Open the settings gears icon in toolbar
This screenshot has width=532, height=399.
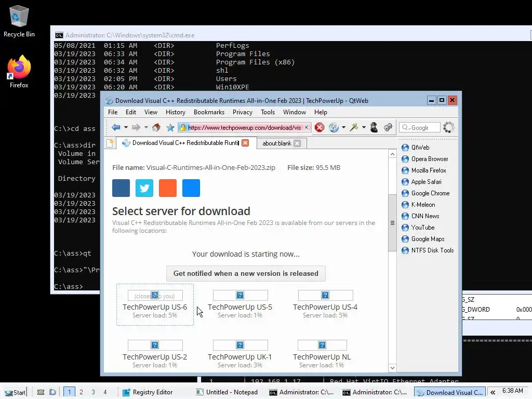pyautogui.click(x=388, y=128)
